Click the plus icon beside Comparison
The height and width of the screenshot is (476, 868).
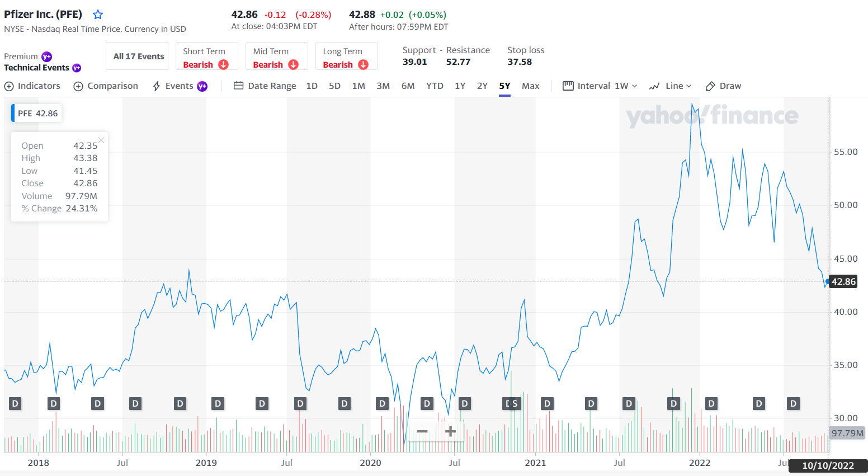tap(78, 86)
